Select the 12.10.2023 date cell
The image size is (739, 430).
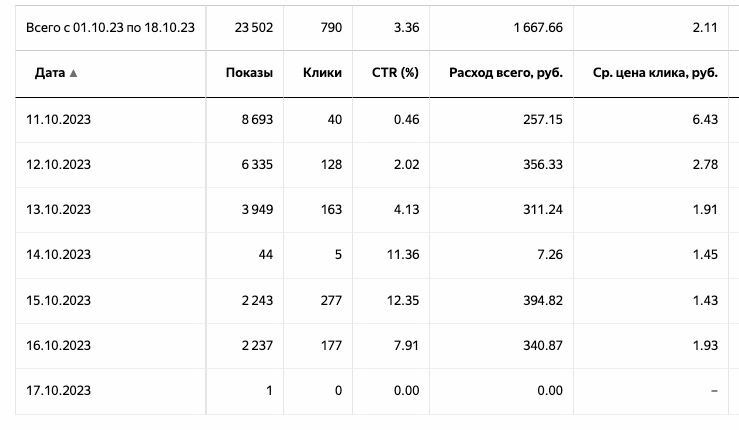point(59,164)
